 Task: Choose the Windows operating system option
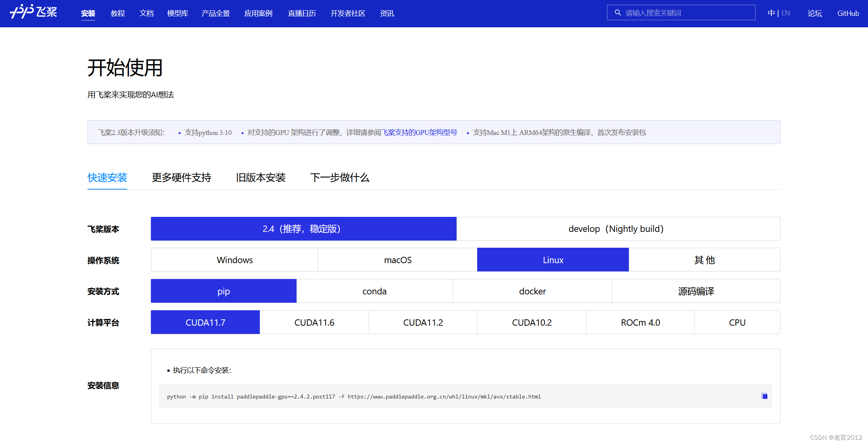click(234, 260)
